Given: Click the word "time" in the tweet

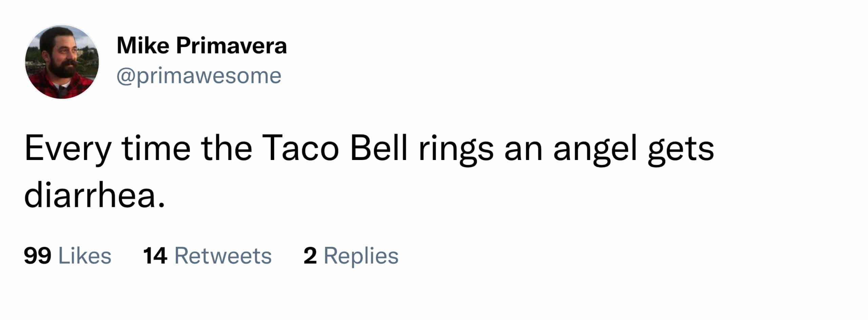Looking at the screenshot, I should coord(156,148).
